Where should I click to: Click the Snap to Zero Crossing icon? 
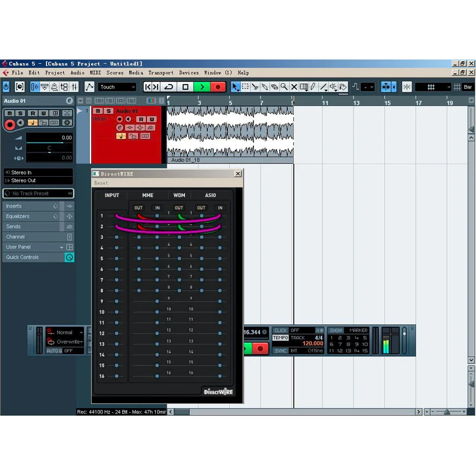(x=407, y=87)
